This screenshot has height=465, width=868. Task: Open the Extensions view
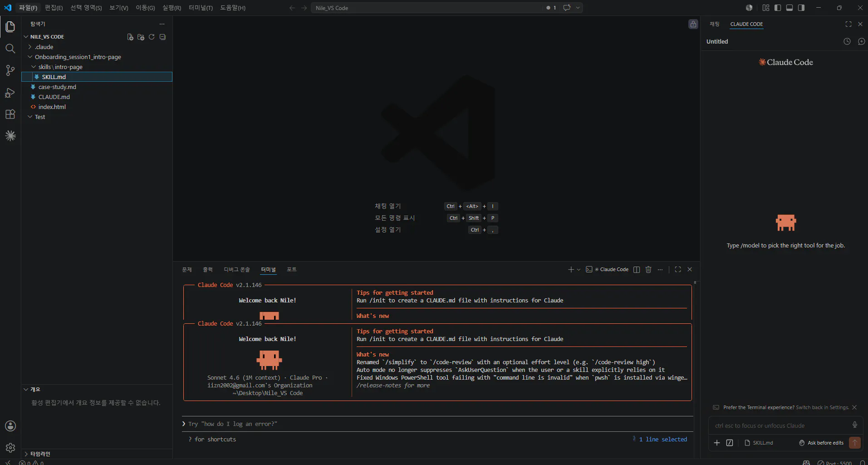pos(10,114)
